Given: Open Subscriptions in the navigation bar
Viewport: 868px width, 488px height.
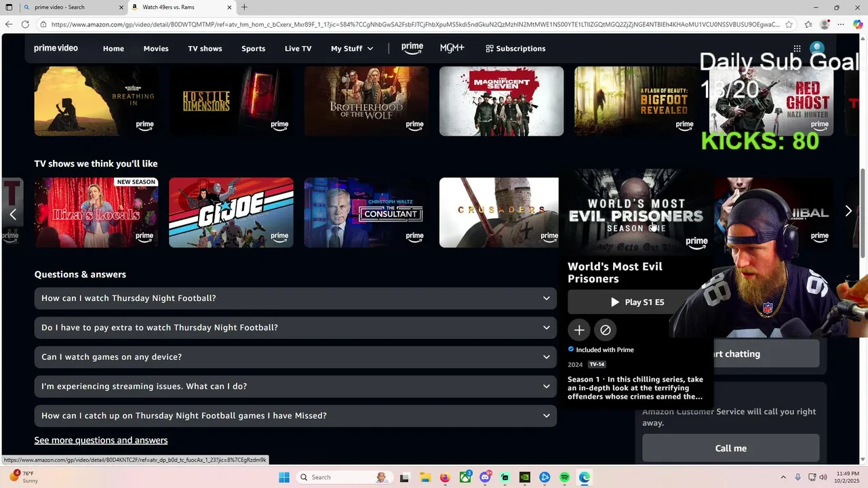Looking at the screenshot, I should pyautogui.click(x=515, y=48).
